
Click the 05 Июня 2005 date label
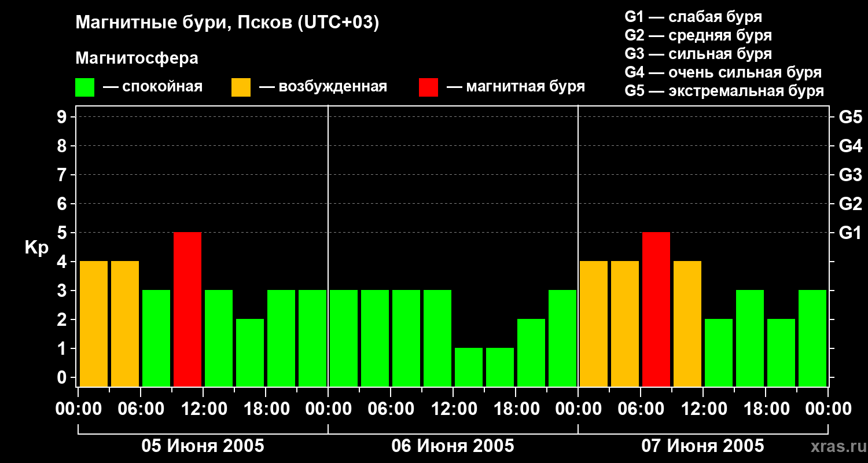pos(203,446)
